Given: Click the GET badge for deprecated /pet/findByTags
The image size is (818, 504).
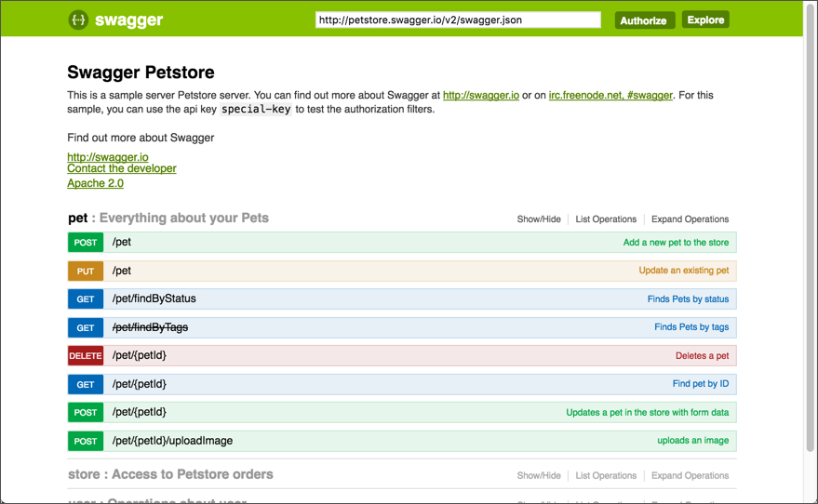Looking at the screenshot, I should (86, 328).
